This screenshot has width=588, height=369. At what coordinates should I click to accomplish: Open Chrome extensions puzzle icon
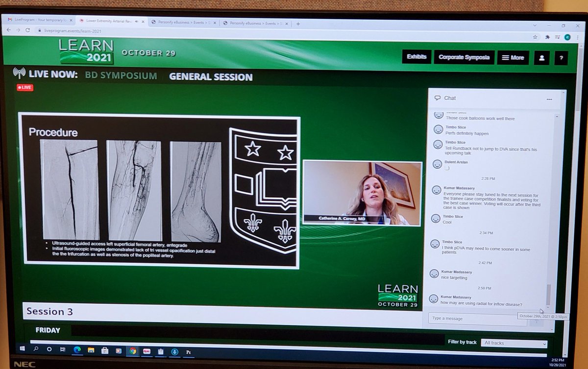tap(547, 37)
